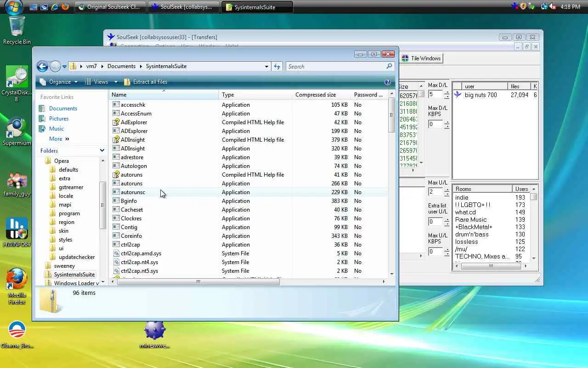Click SoulSeek Rooms list horizontal scrollbar
The width and height of the screenshot is (588, 368).
click(490, 266)
